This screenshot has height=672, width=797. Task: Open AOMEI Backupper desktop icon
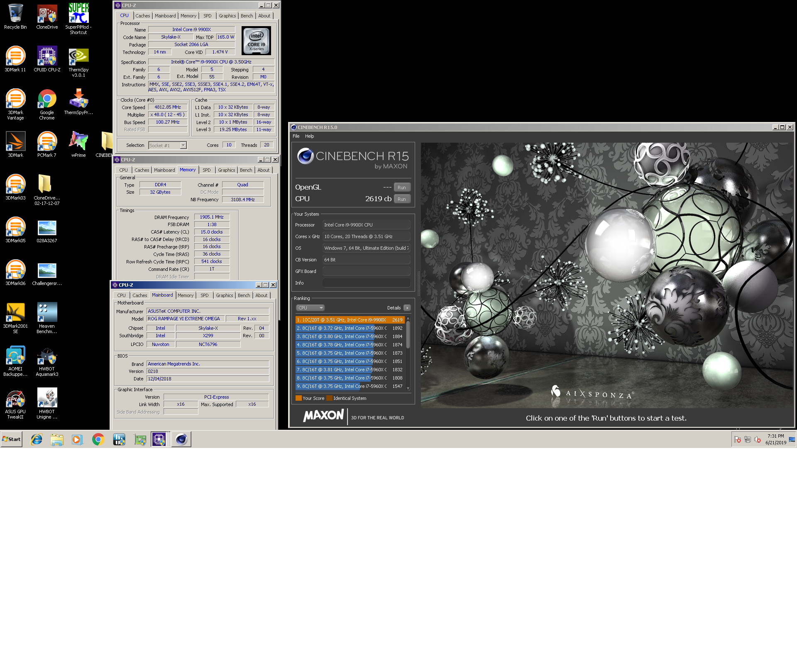point(15,361)
